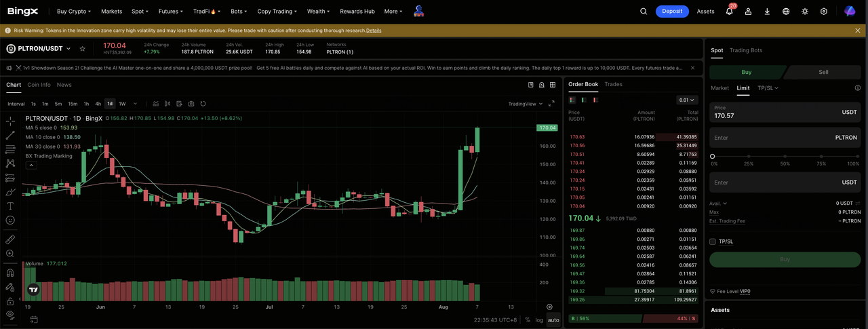
Task: Open the user account profile icon
Action: coord(748,12)
